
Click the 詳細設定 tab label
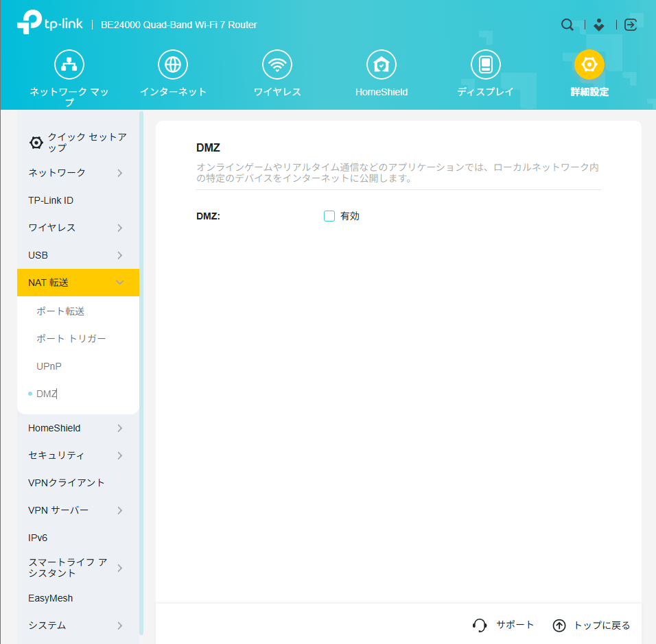pos(589,92)
